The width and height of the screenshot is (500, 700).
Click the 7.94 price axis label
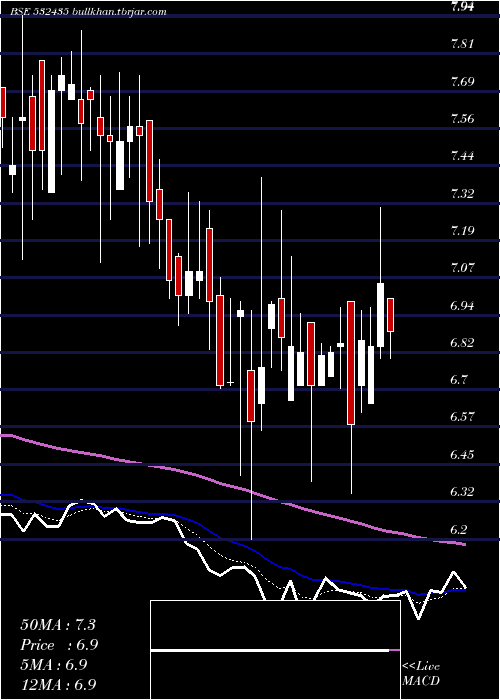[462, 6]
